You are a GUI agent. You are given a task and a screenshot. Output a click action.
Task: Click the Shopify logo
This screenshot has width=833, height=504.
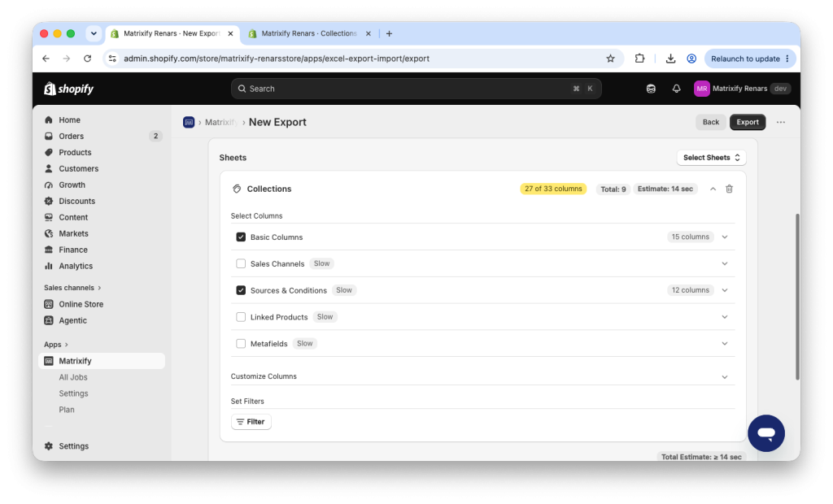click(68, 89)
